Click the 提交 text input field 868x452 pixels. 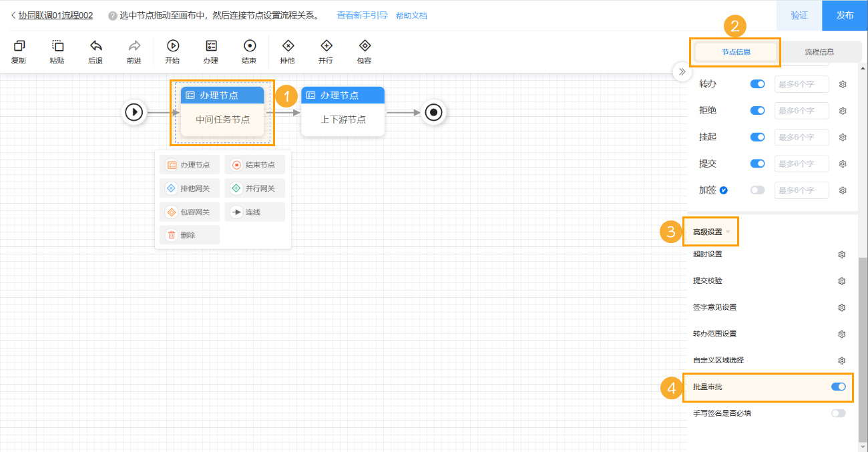[803, 164]
